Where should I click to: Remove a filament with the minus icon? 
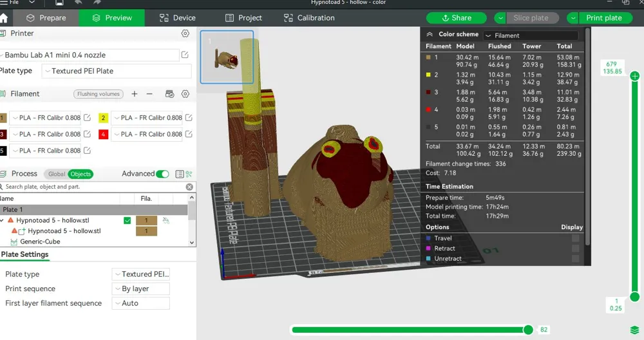[x=149, y=93]
